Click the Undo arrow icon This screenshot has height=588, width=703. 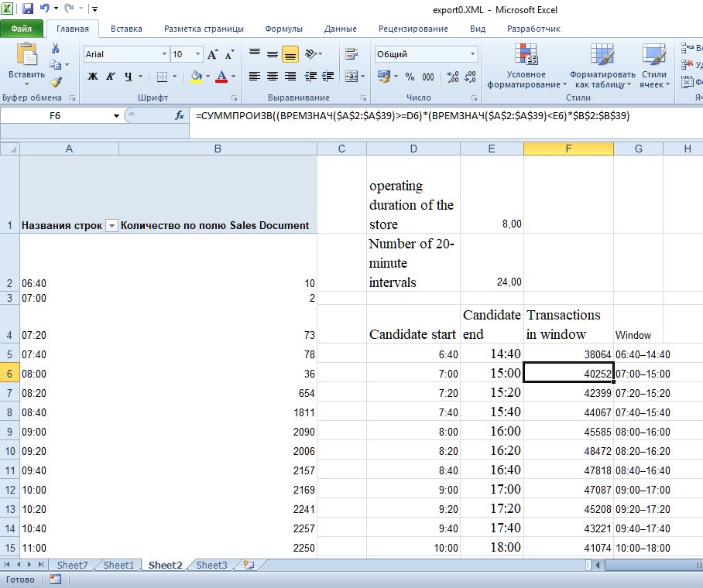pos(45,8)
